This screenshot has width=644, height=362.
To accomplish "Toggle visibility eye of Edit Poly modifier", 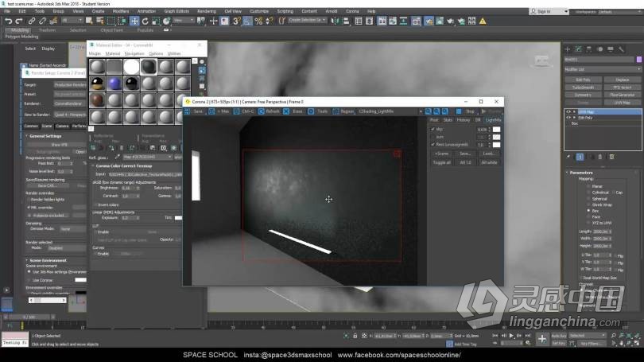I will (x=568, y=118).
